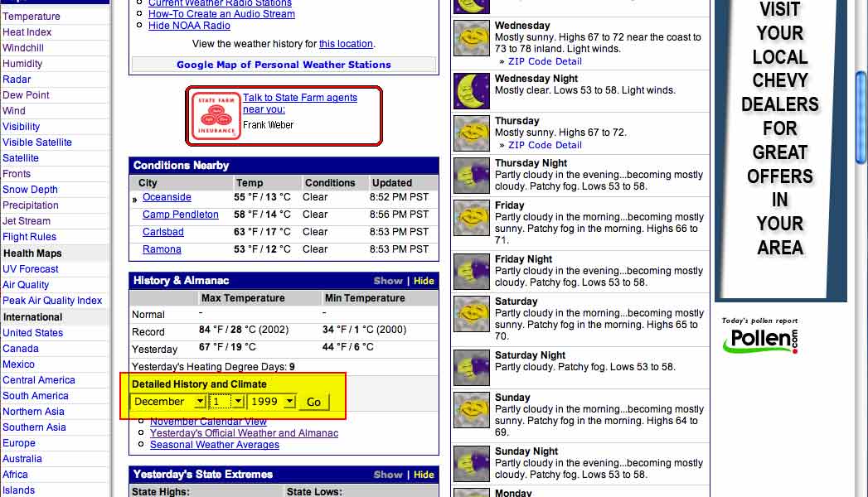The width and height of the screenshot is (868, 497).
Task: Click the State Farm Insurance logo
Action: [216, 115]
